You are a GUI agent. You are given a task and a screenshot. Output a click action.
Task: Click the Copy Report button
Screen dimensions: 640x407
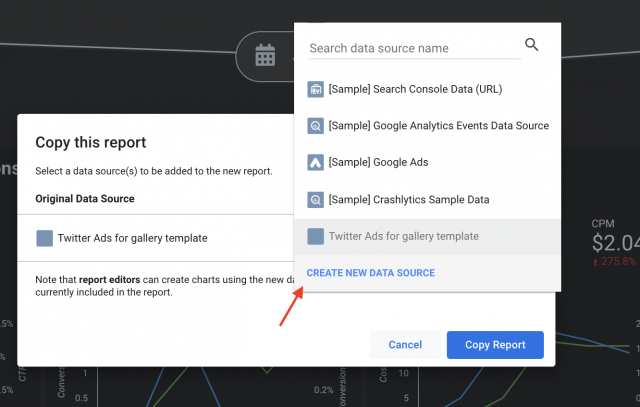click(x=495, y=345)
